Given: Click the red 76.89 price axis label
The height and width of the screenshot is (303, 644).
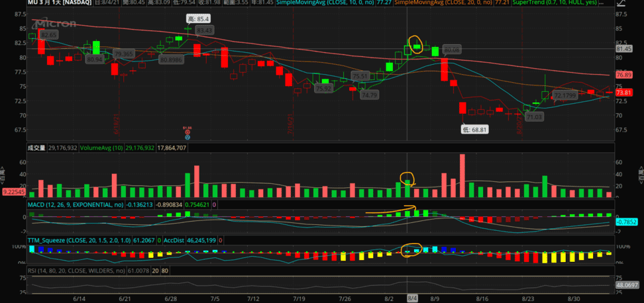Looking at the screenshot, I should click(x=623, y=75).
